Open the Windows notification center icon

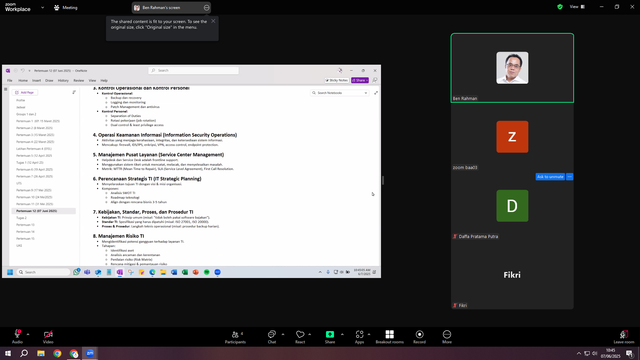[x=630, y=353]
